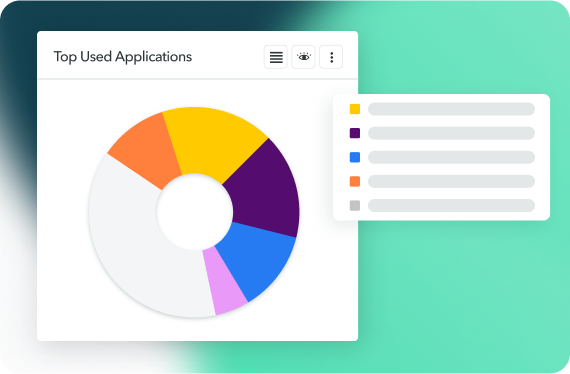This screenshot has height=374, width=570.
Task: Click the orange legend swatch
Action: click(355, 181)
